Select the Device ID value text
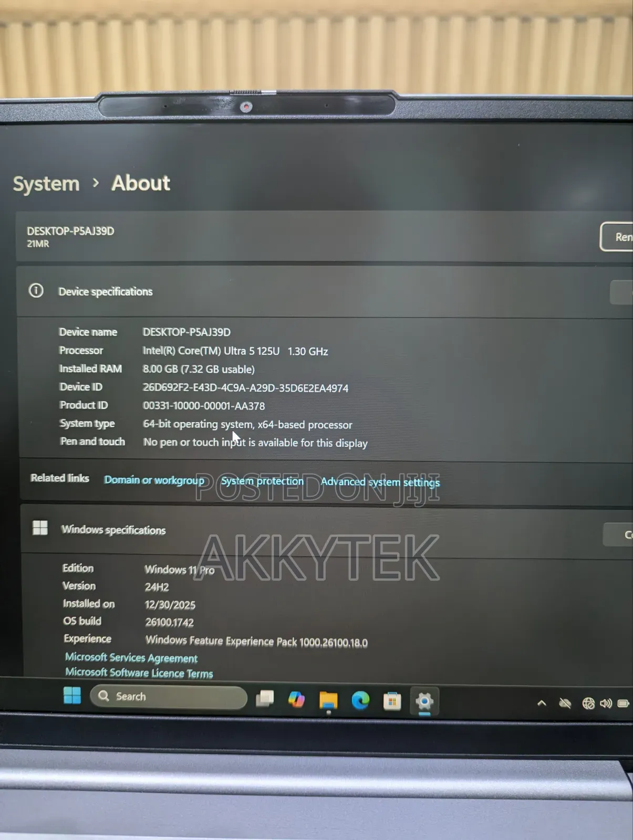633x840 pixels. [x=245, y=388]
